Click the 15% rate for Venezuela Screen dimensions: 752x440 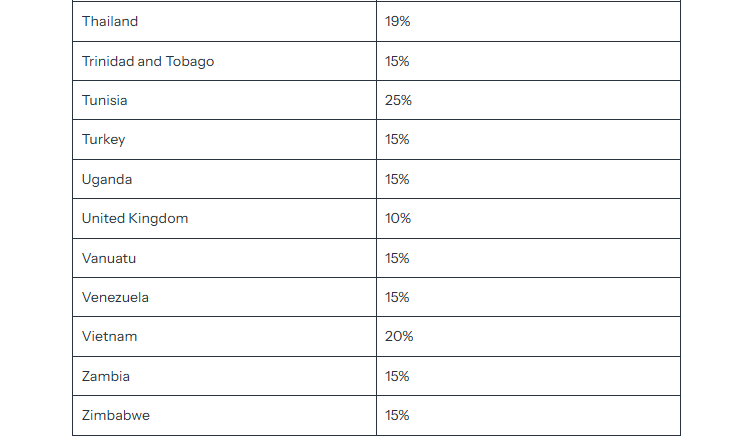[397, 297]
